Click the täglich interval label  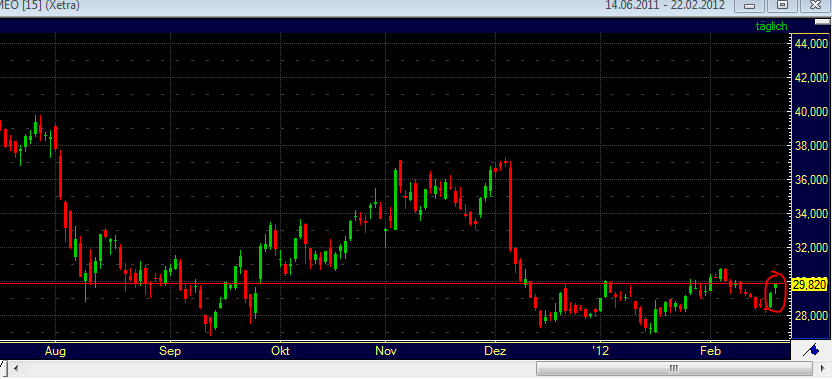tap(772, 26)
